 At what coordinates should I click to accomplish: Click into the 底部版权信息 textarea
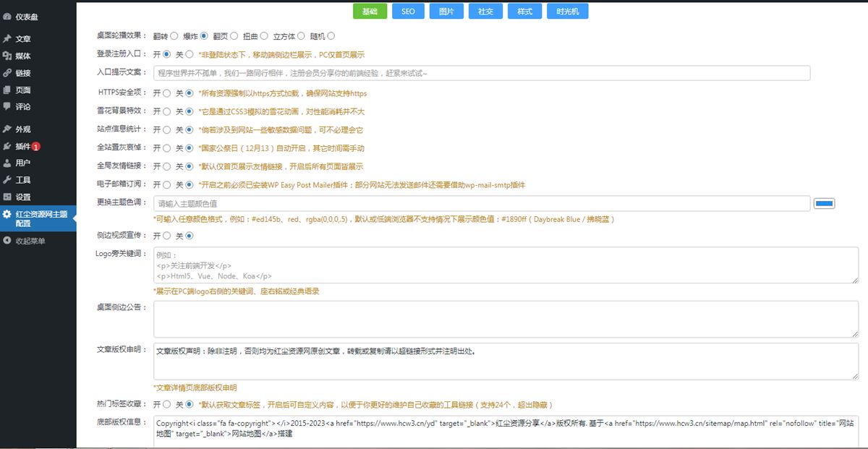coord(506,432)
